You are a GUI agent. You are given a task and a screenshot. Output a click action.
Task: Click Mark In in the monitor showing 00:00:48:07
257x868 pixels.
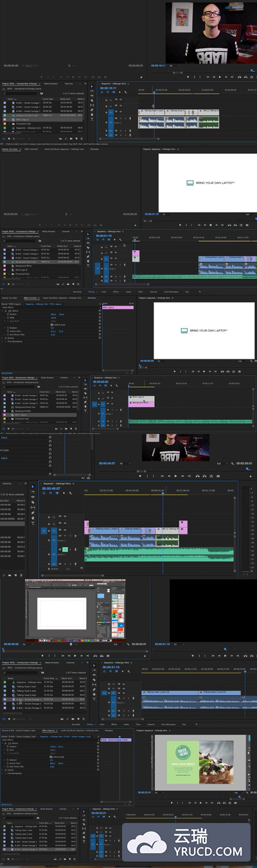point(146,476)
